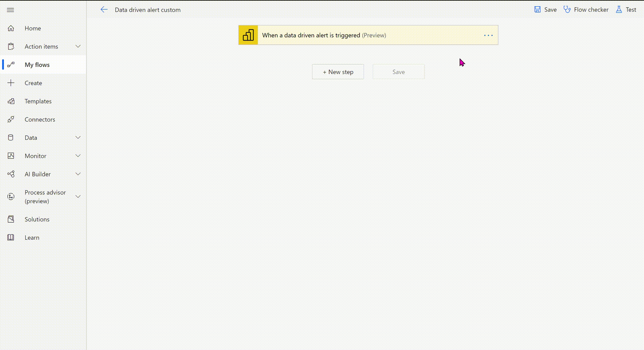
Task: Open the Solutions page
Action: pos(37,219)
